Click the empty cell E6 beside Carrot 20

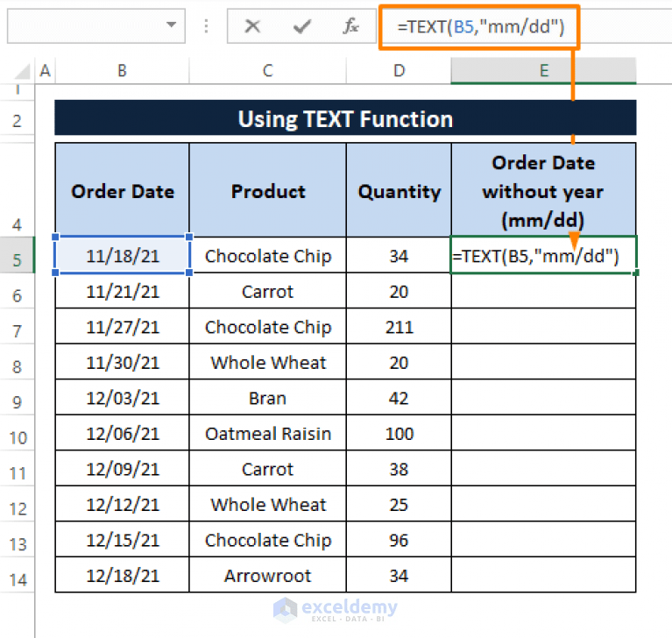pos(543,291)
